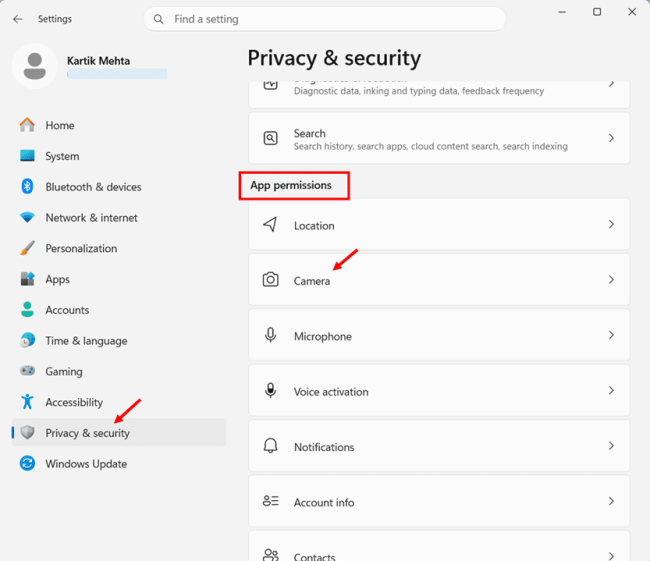The width and height of the screenshot is (650, 561).
Task: Click the search magnifier icon
Action: [158, 19]
